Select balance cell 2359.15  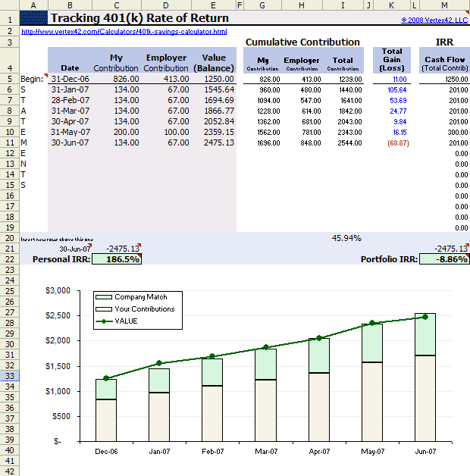click(214, 132)
